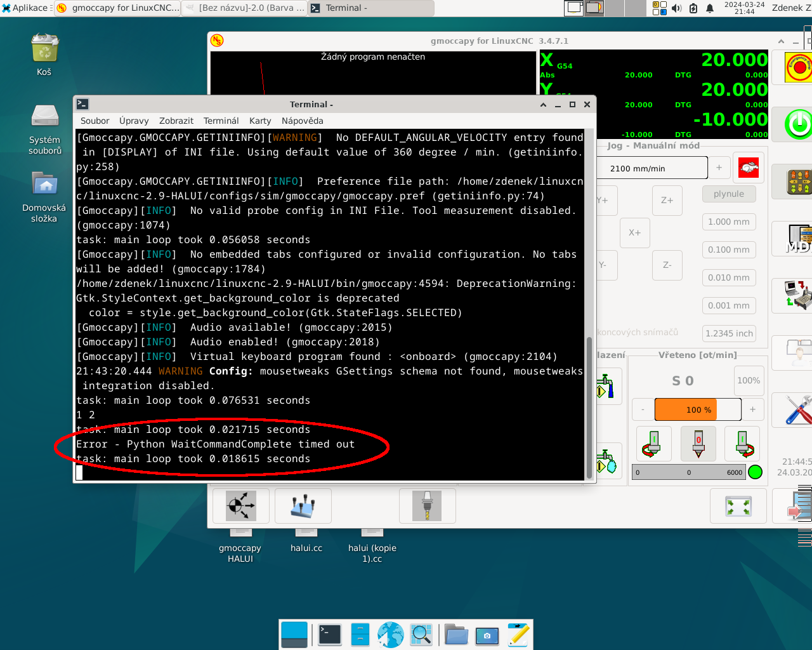Select 0.001 mm jog increment
The height and width of the screenshot is (650, 812).
coord(728,305)
